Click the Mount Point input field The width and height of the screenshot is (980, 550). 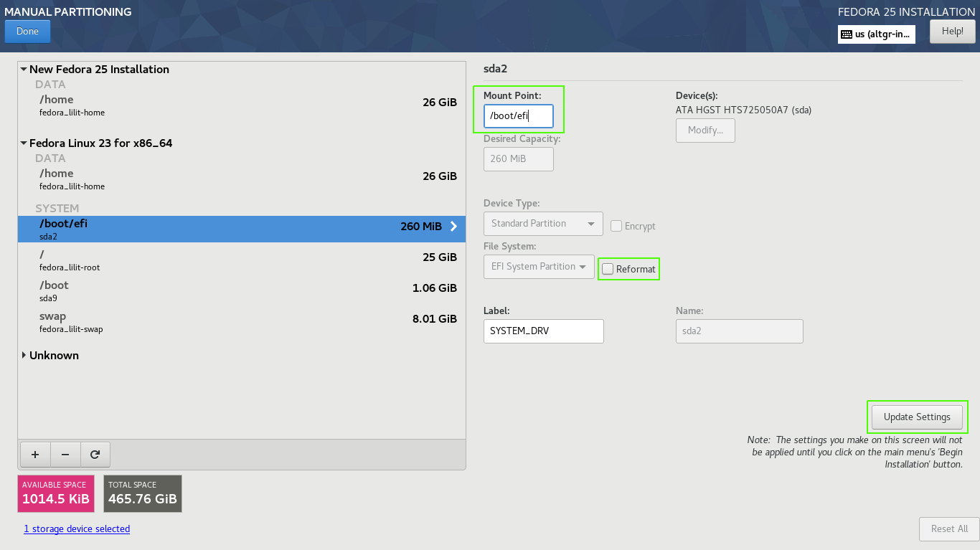coord(519,116)
